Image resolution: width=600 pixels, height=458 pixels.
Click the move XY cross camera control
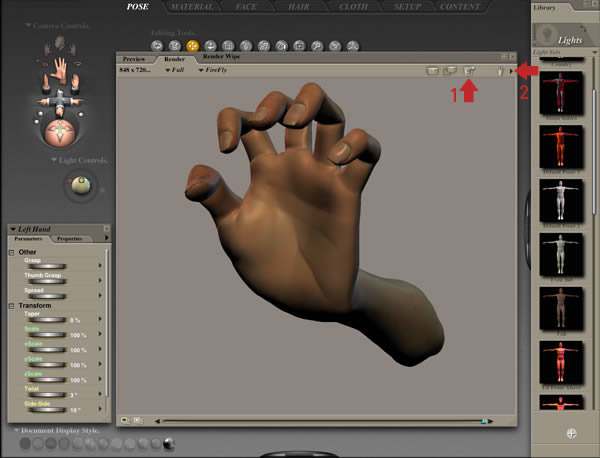click(x=60, y=101)
